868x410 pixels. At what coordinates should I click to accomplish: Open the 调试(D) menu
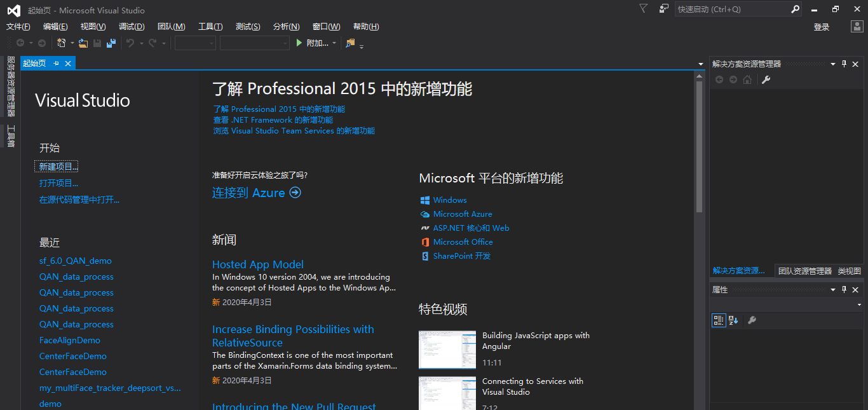coord(132,27)
